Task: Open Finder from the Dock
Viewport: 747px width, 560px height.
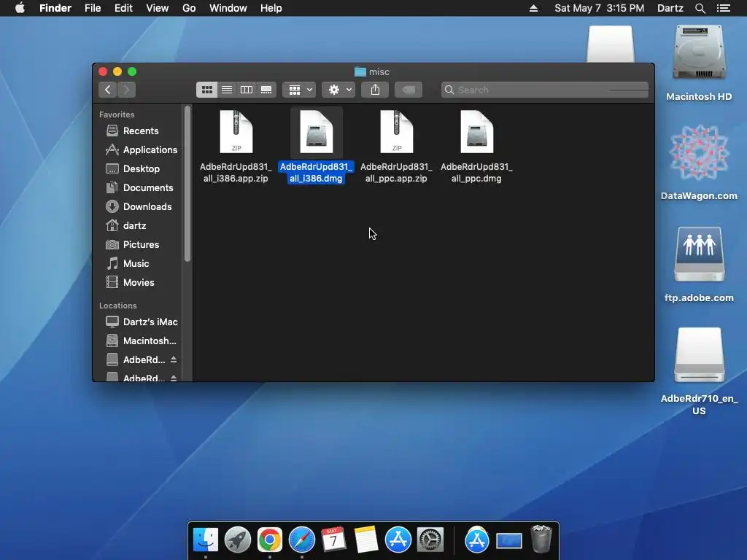Action: pos(205,540)
